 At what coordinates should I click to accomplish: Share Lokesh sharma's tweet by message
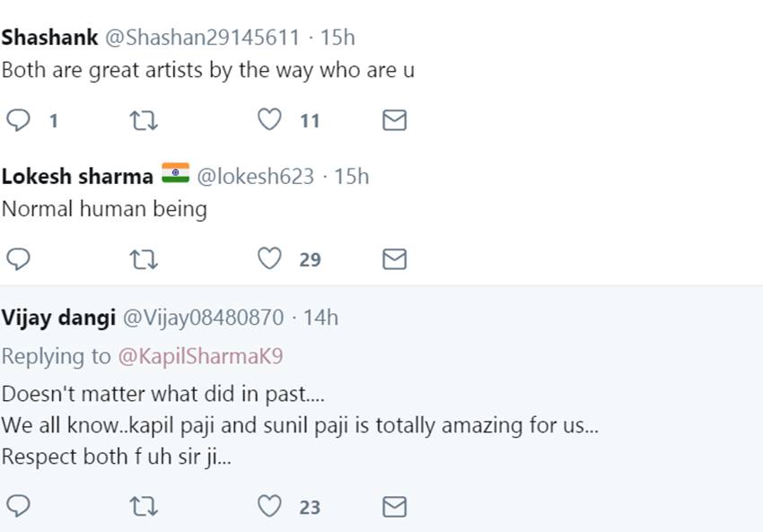pyautogui.click(x=395, y=259)
